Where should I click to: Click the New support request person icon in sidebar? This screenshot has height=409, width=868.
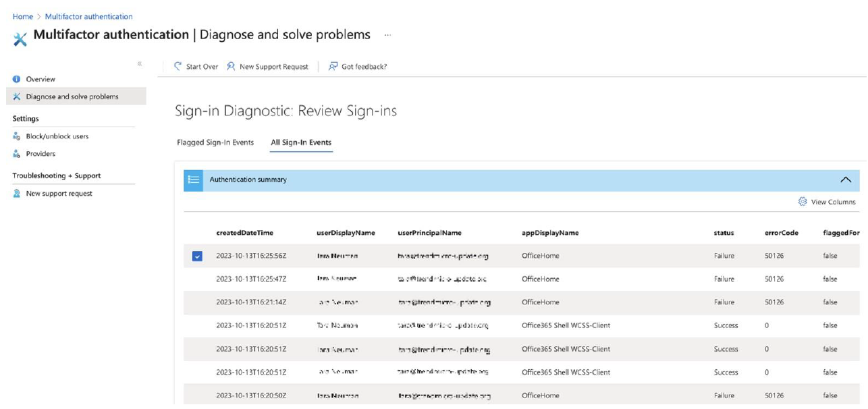coord(17,194)
